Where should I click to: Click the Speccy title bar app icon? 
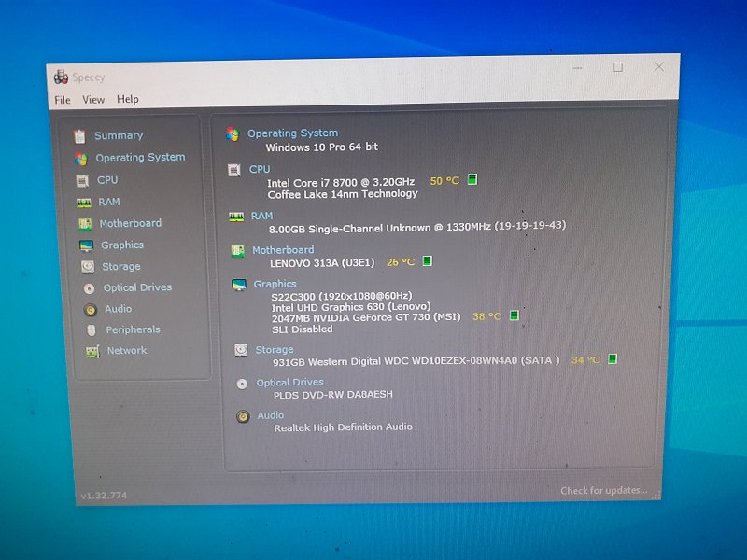61,77
